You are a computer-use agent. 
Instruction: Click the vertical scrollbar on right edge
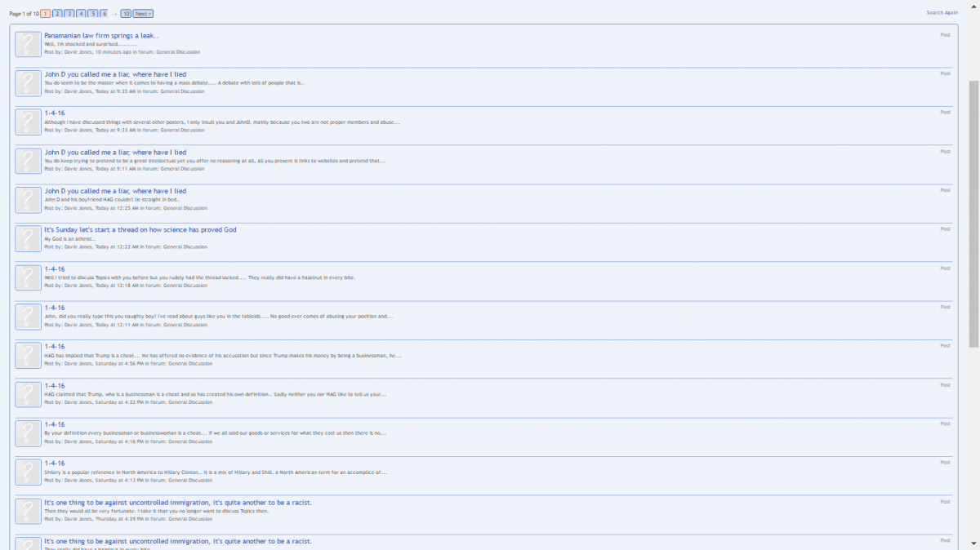click(973, 212)
